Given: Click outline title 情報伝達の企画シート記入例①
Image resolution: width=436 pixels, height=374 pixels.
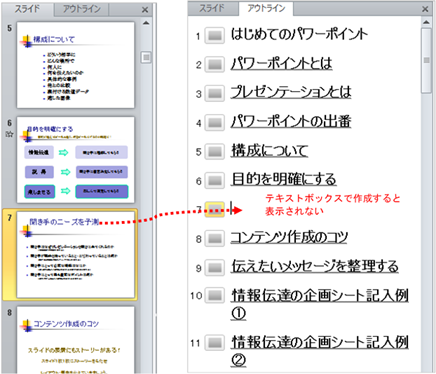Looking at the screenshot, I should [320, 304].
